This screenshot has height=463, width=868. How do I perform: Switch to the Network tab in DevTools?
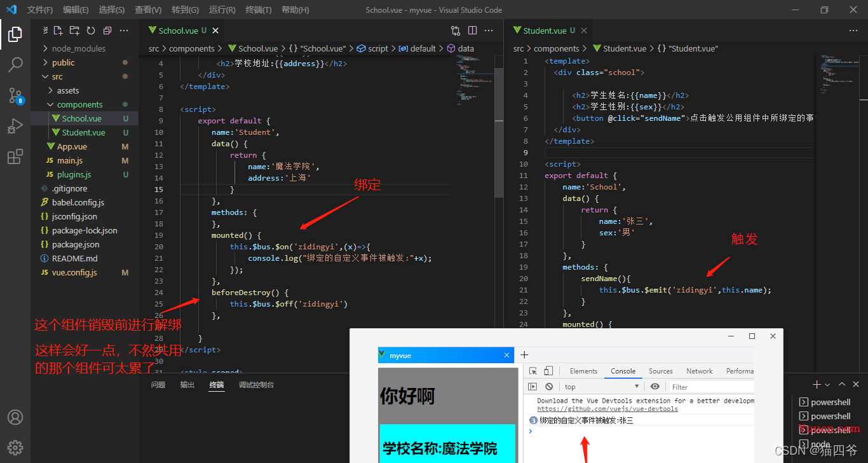pos(700,371)
